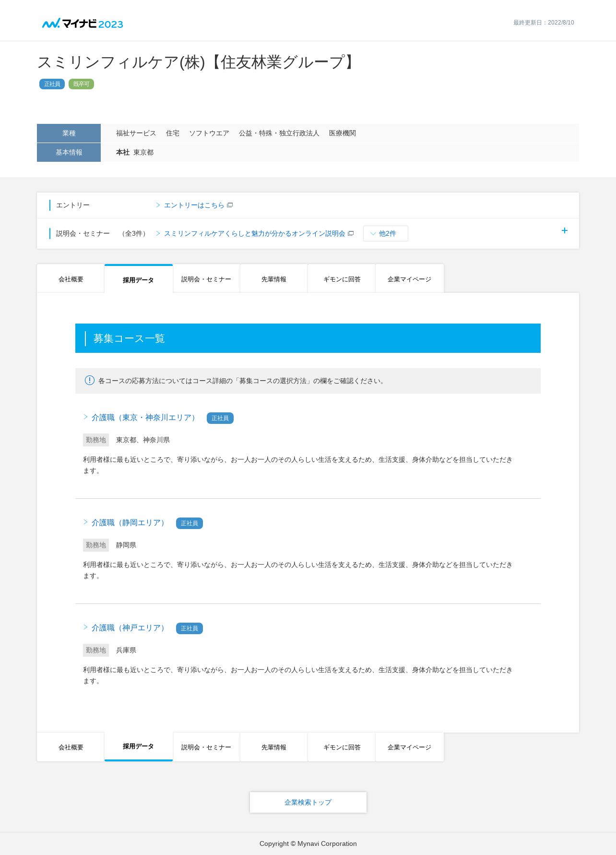Open the エントリーはこちら link

[194, 205]
